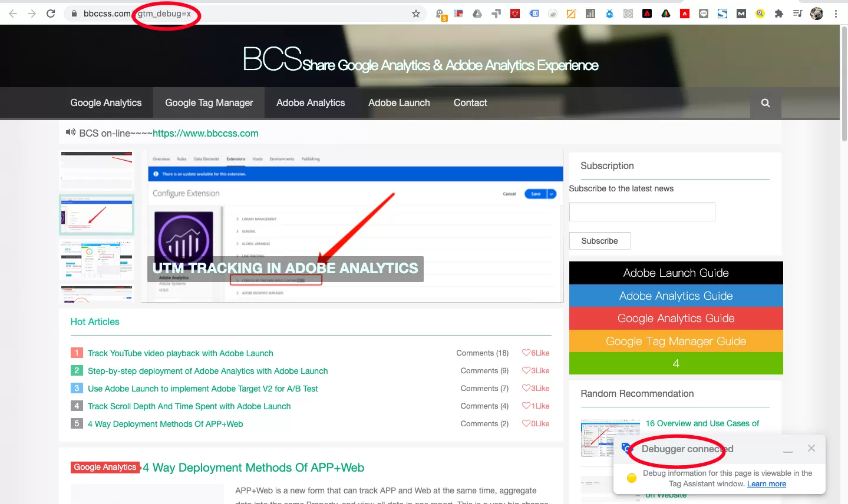This screenshot has height=504, width=848.
Task: Open the https://www.bbccss.com announcement link
Action: click(x=206, y=134)
